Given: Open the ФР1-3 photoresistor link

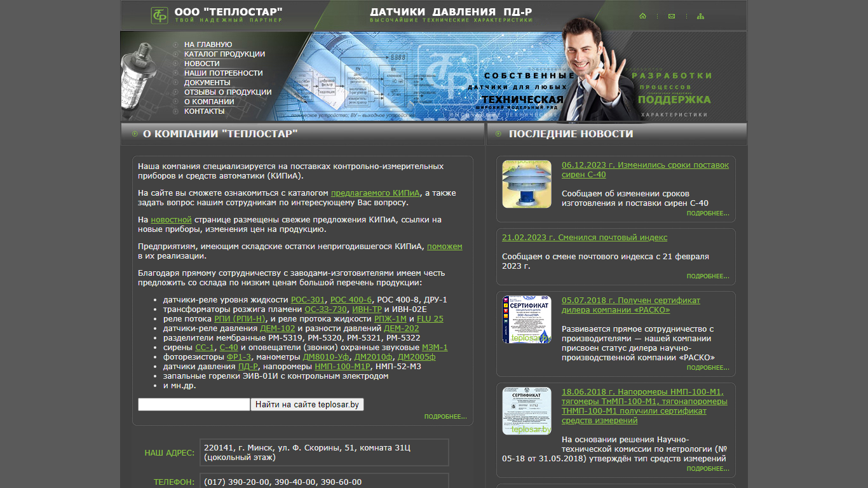Looking at the screenshot, I should (x=239, y=357).
